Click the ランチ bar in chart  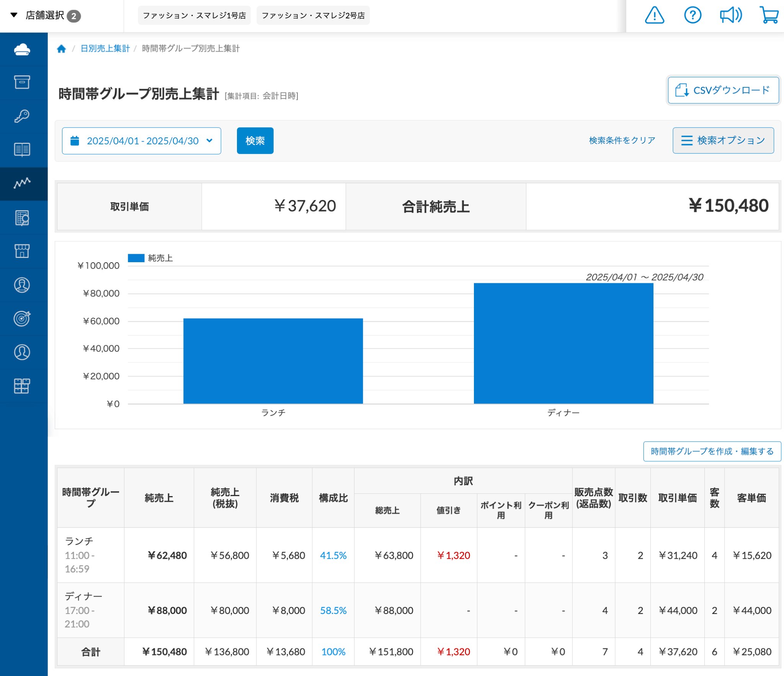[273, 361]
